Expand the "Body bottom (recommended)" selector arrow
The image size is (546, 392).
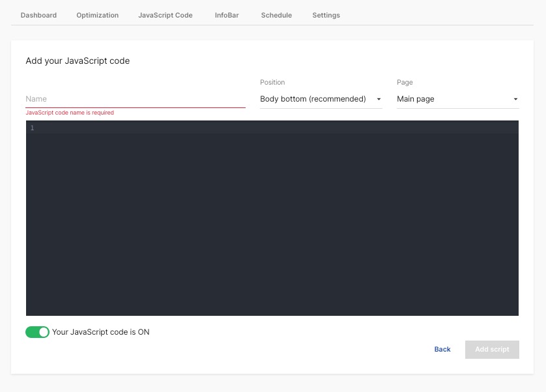point(378,99)
